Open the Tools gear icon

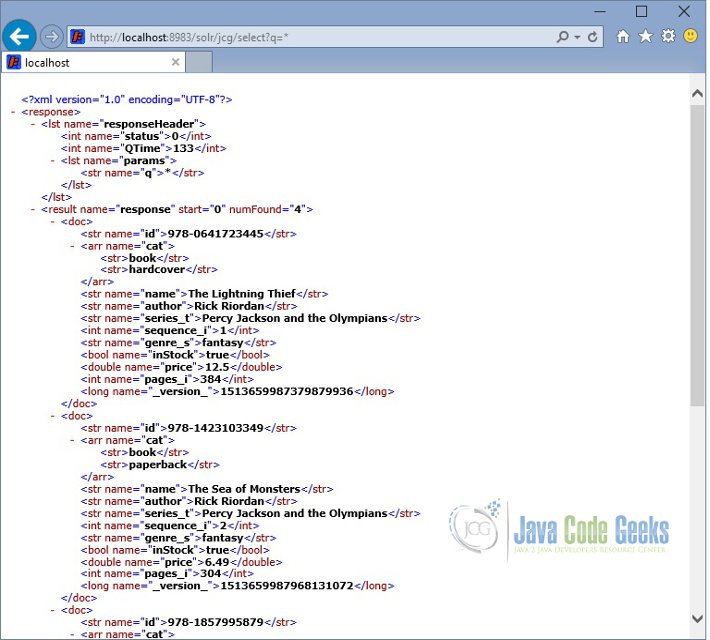pos(668,36)
